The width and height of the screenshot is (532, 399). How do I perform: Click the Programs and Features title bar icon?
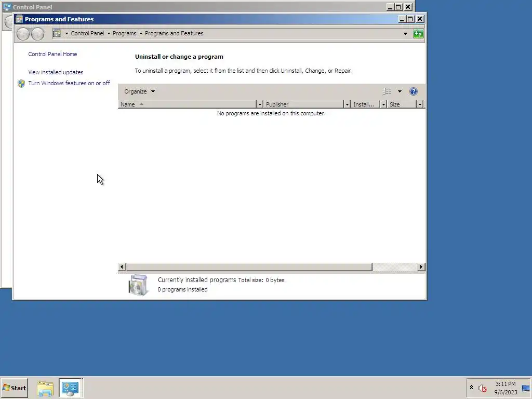pos(19,19)
